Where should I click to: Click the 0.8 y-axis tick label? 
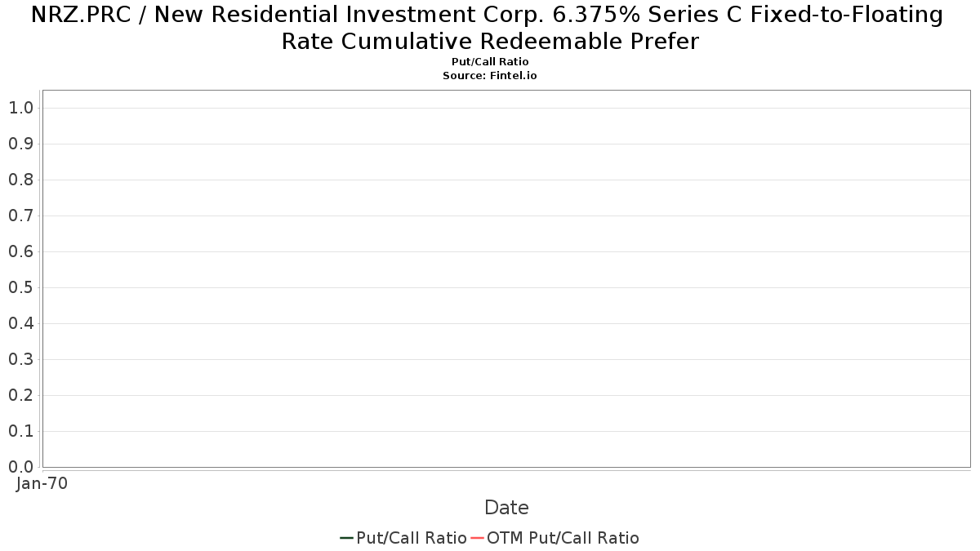(20, 180)
